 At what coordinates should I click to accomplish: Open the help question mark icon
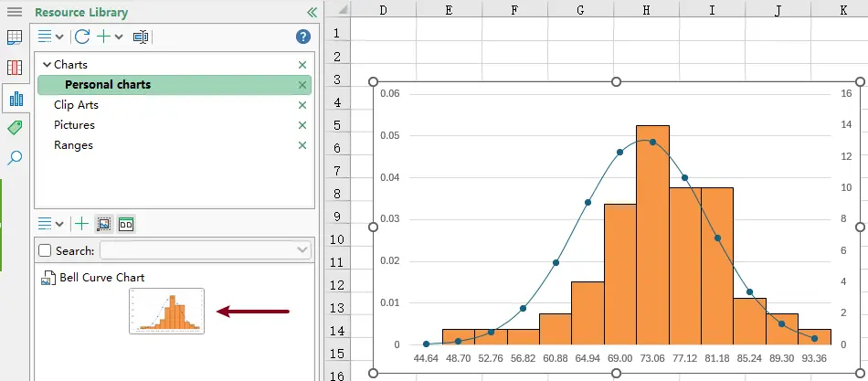303,37
